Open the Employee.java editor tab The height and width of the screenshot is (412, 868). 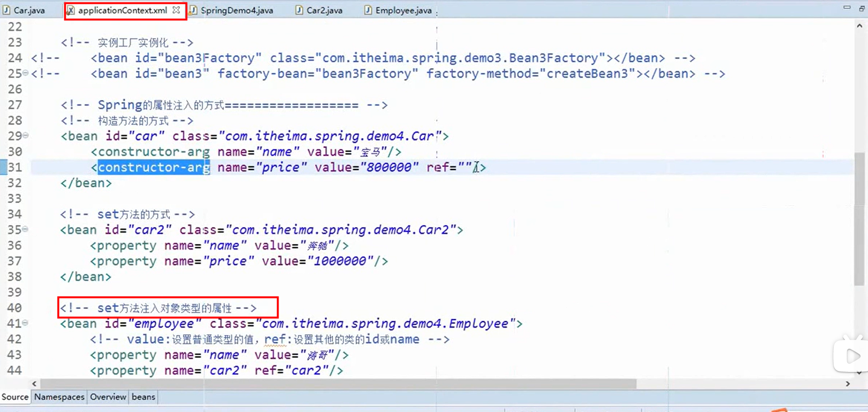coord(403,10)
